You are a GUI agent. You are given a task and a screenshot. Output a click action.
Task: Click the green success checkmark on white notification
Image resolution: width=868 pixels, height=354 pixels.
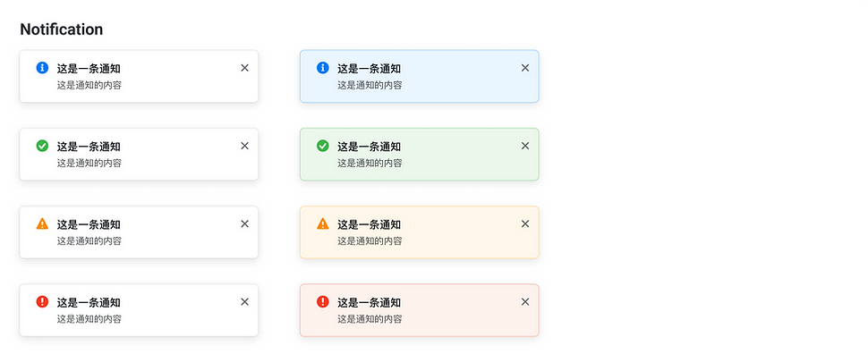[42, 146]
